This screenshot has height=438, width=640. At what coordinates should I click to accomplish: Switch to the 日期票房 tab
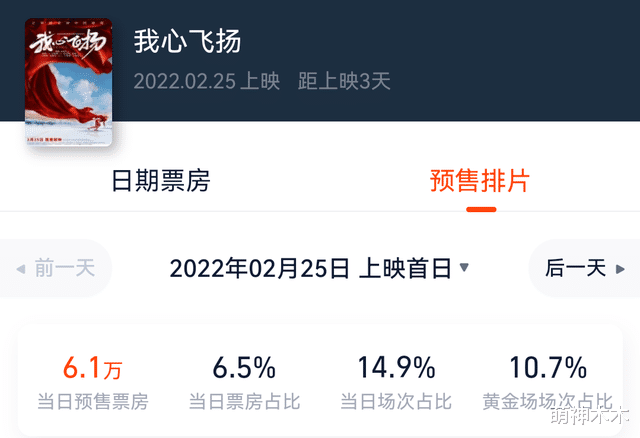point(160,181)
